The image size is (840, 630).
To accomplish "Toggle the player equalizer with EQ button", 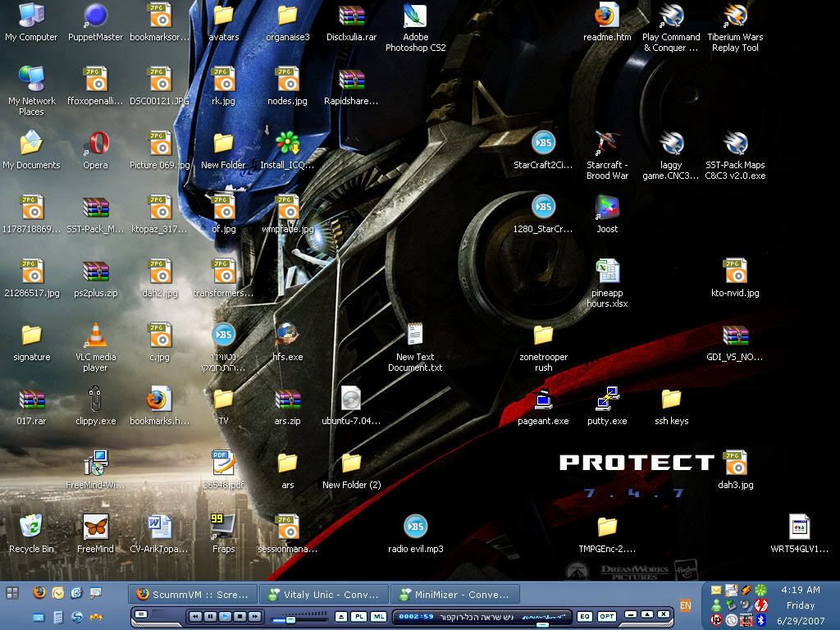I will [584, 617].
